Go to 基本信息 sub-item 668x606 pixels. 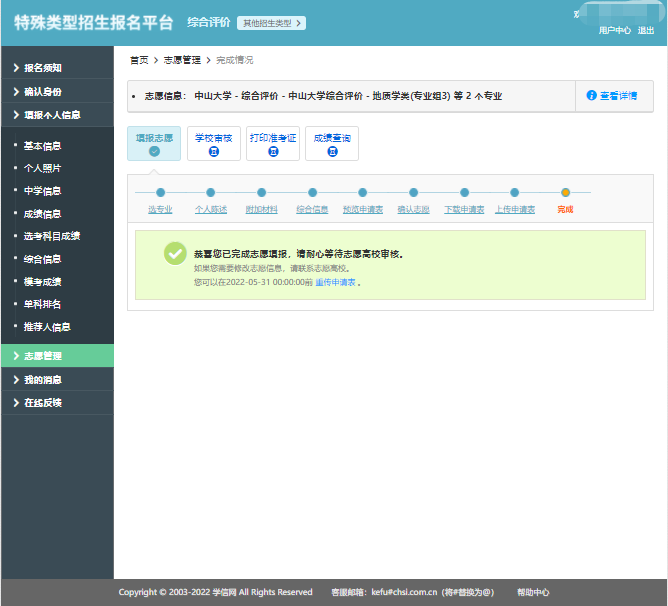43,146
